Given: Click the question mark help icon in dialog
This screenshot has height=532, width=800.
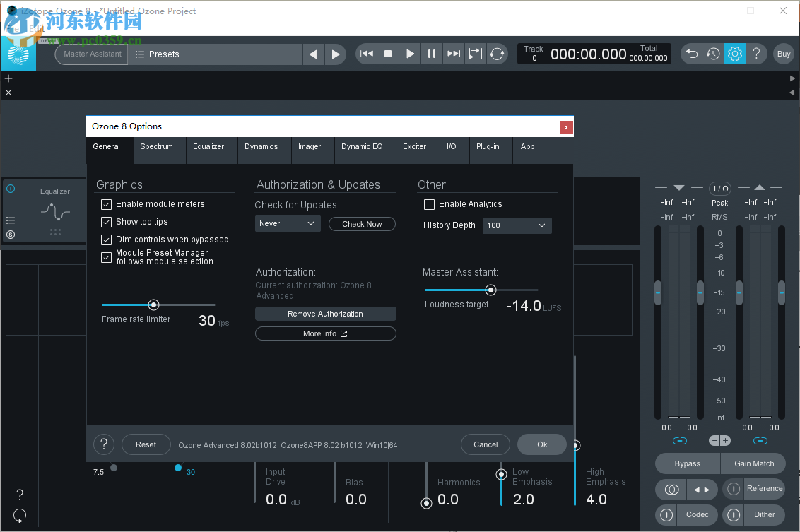Looking at the screenshot, I should 104,444.
